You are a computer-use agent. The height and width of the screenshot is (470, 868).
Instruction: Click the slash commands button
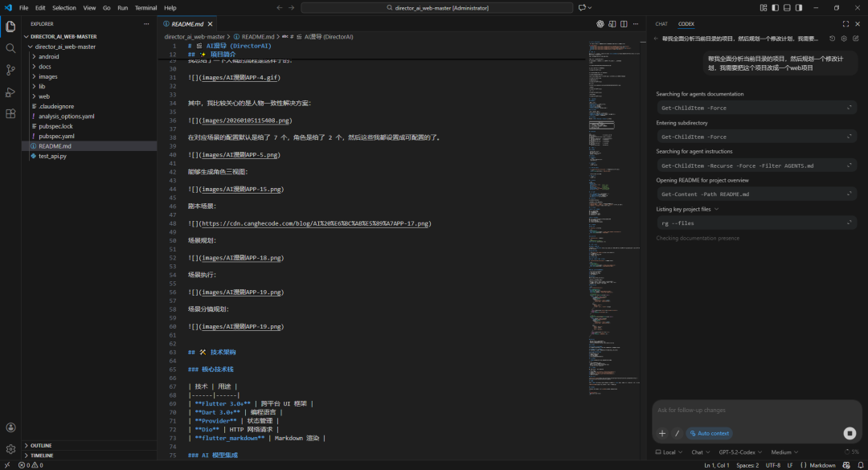point(677,434)
